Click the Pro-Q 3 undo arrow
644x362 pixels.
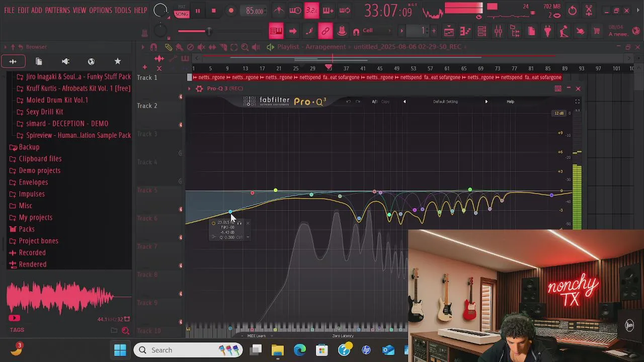348,102
